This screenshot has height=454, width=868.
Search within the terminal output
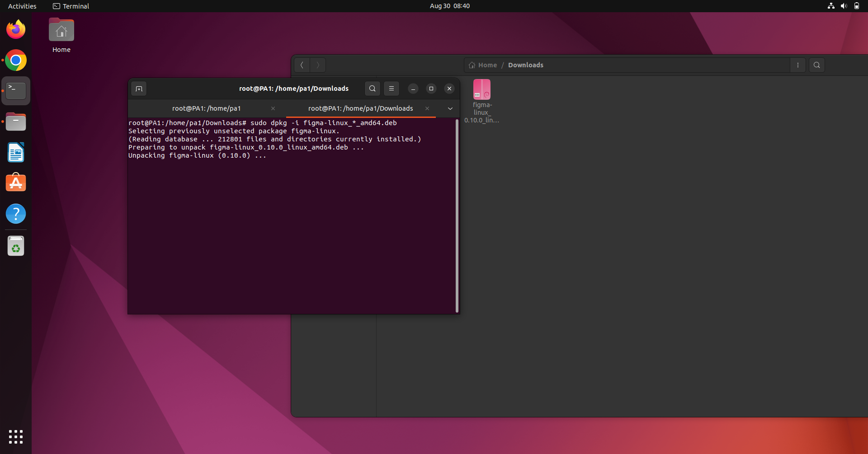click(372, 89)
